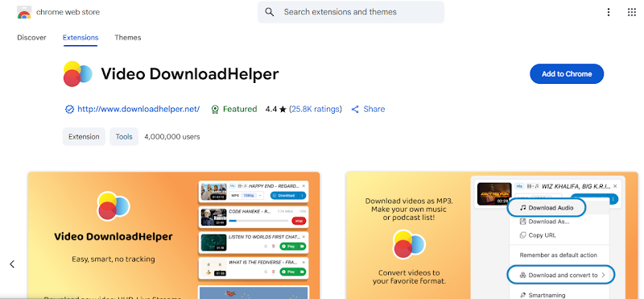The width and height of the screenshot is (644, 299).
Task: Click the Chrome Web Store rainbow logo
Action: pyautogui.click(x=24, y=12)
